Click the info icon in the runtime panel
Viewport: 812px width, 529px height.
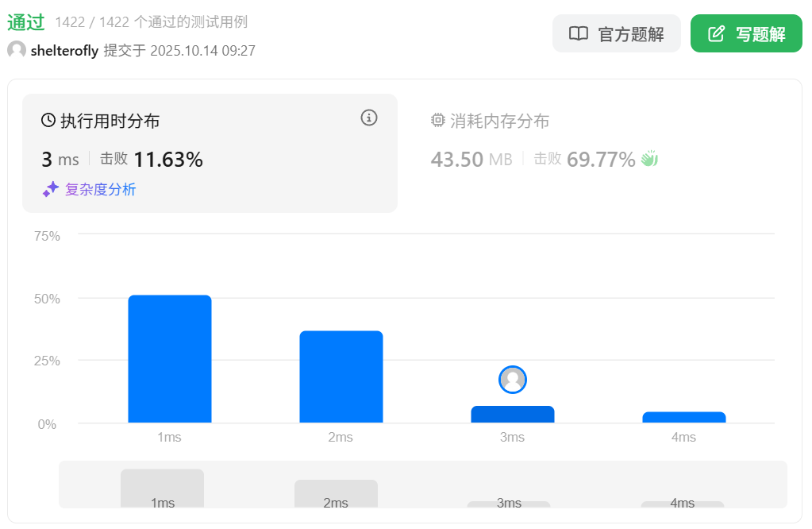point(368,118)
